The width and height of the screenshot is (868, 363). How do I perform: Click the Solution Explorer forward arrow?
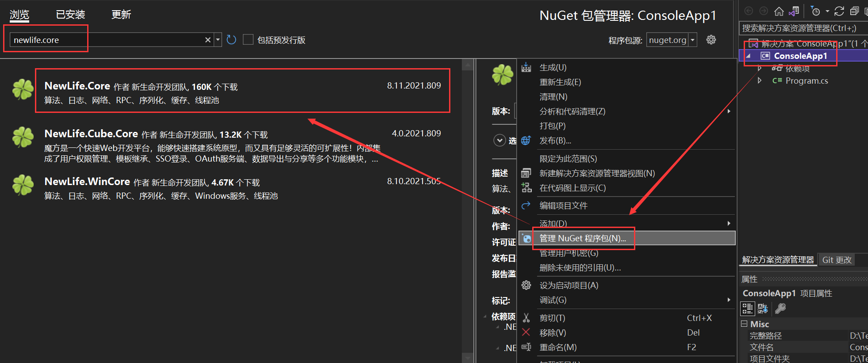click(764, 11)
